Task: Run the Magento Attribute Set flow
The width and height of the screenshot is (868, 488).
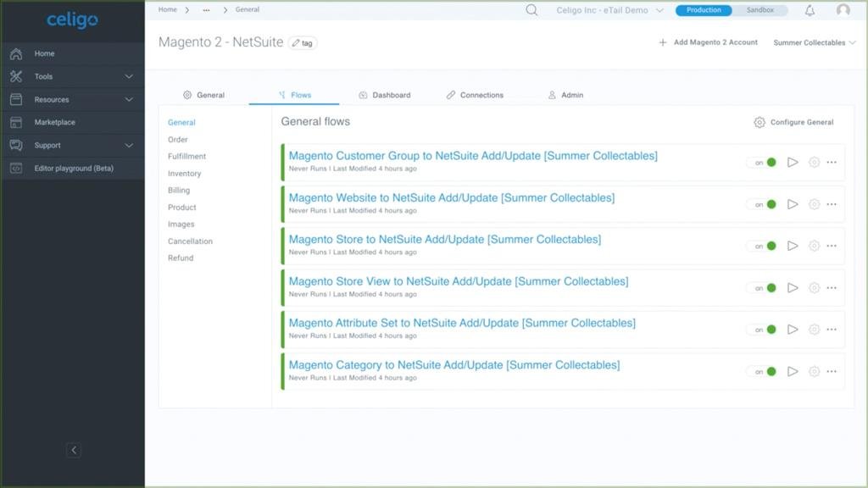Action: pyautogui.click(x=793, y=330)
